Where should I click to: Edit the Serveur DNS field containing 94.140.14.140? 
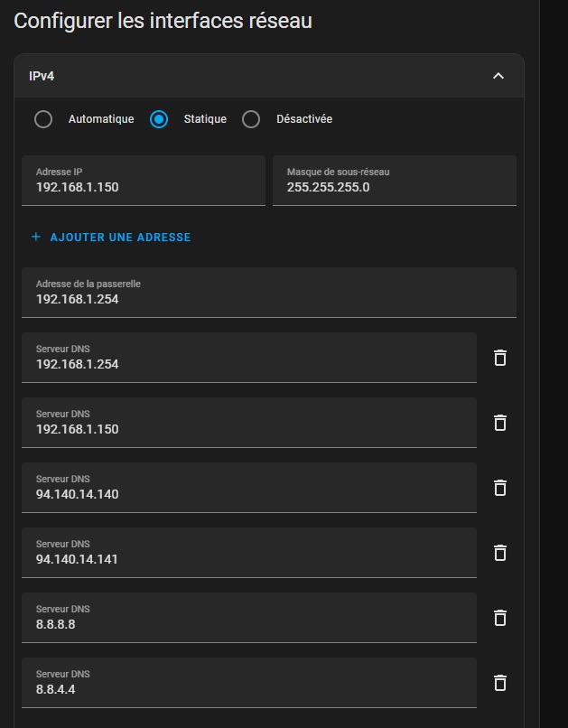pyautogui.click(x=249, y=488)
